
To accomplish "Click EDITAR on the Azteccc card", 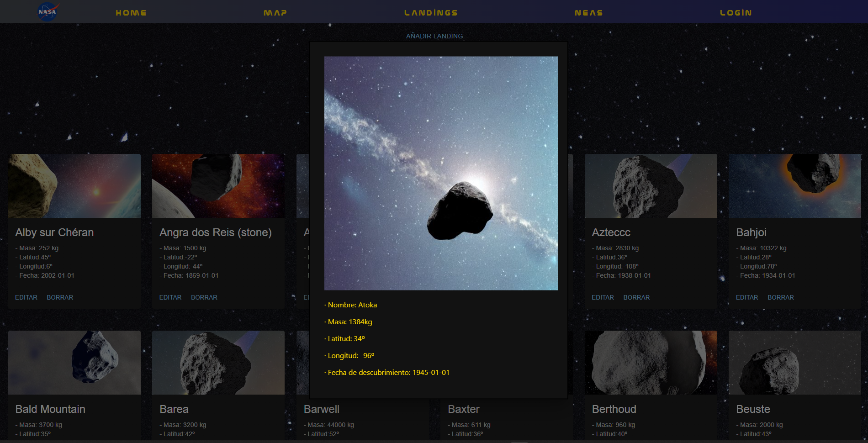I will (x=603, y=297).
